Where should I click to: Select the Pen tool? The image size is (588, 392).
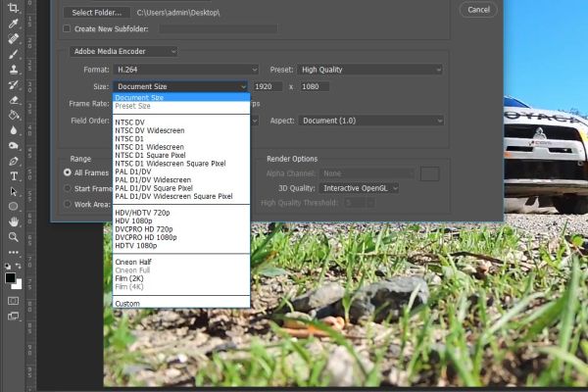point(13,162)
